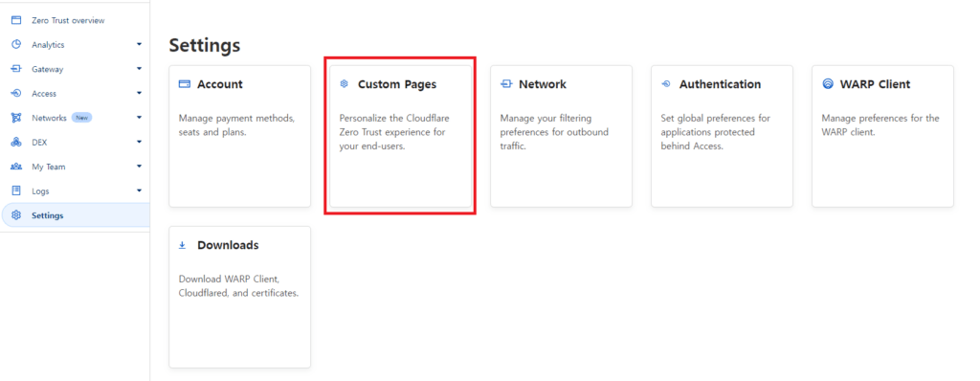Viewport: 980px width, 381px height.
Task: Click 'Manage payment methods, seats and plans.' text
Action: [237, 125]
